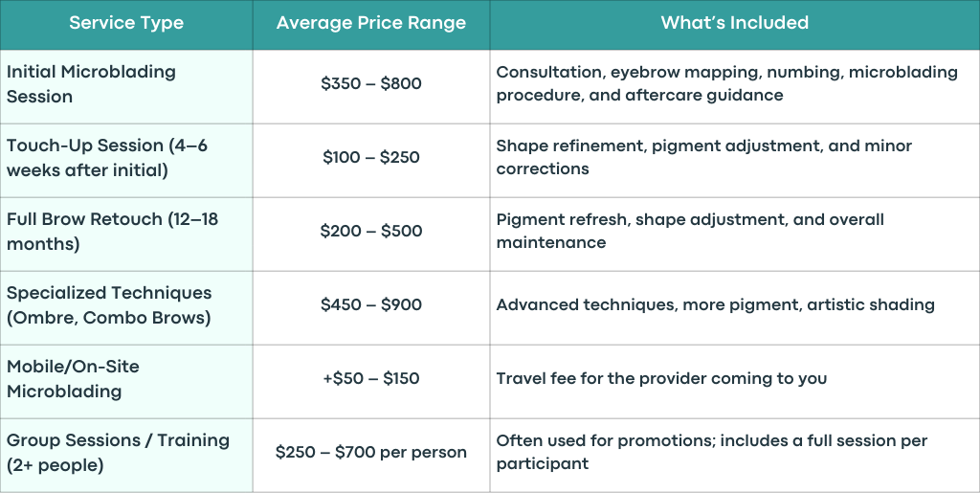Click the pigment refresh description text
The width and height of the screenshot is (980, 493).
pyautogui.click(x=690, y=232)
